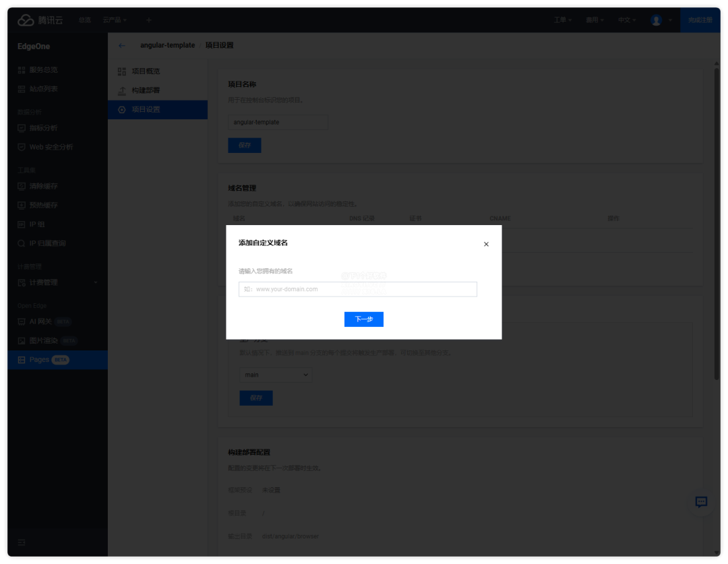Image resolution: width=728 pixels, height=564 pixels.
Task: Click the 清除缓存 icon
Action: [22, 186]
